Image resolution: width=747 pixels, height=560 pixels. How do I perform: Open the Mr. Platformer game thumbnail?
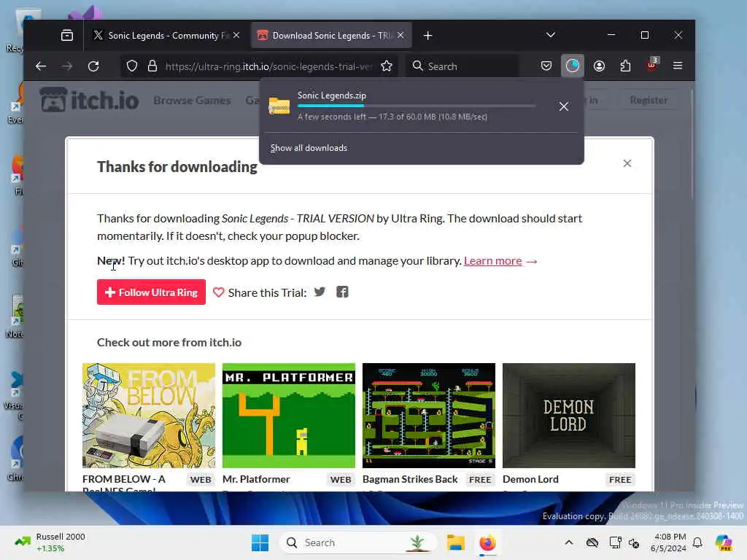[x=289, y=416]
